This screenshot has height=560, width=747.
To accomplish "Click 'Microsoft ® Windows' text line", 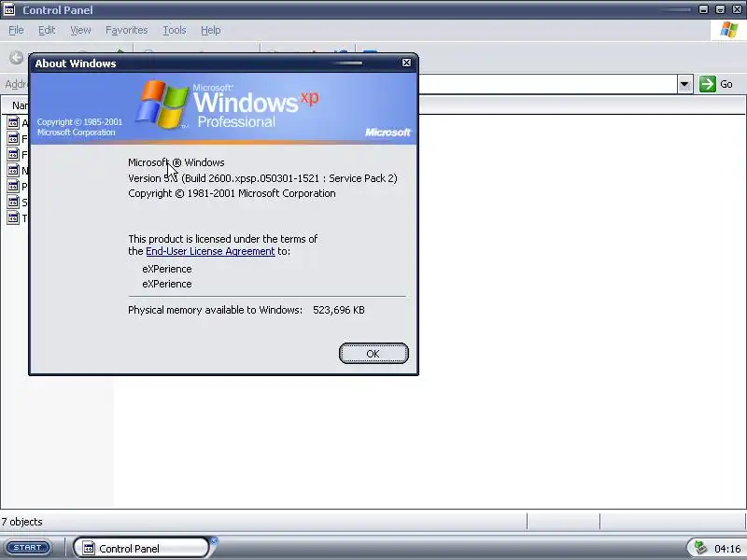I will [x=176, y=162].
